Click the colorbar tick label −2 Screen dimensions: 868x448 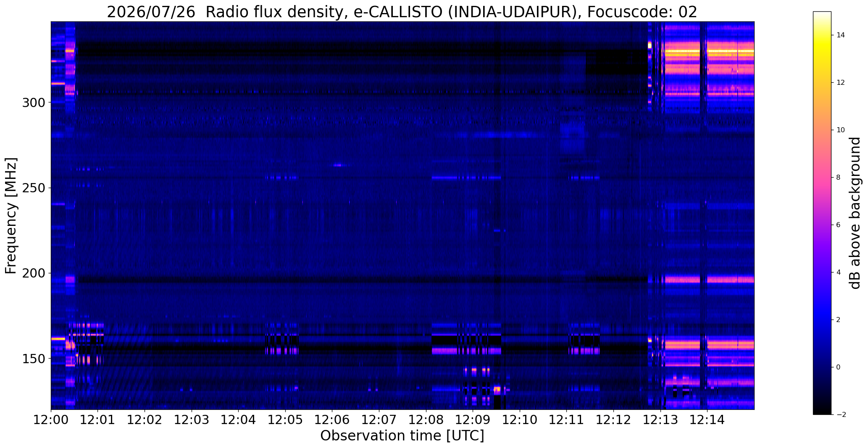839,414
